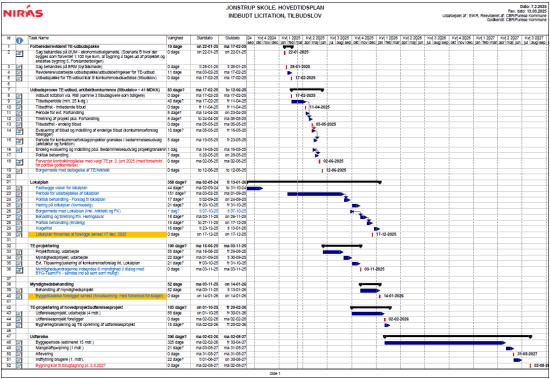Click the milestone labeled 22-01-2025
This screenshot has height=379, width=550.
coord(284,53)
